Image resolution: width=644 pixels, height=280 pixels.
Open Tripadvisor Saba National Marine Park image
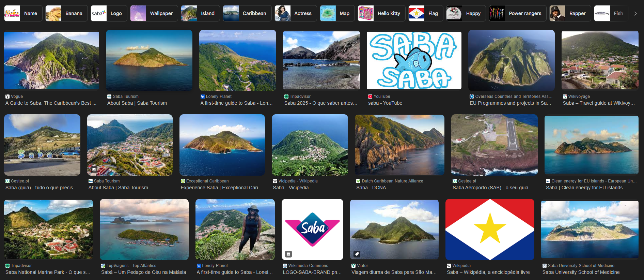pos(48,230)
